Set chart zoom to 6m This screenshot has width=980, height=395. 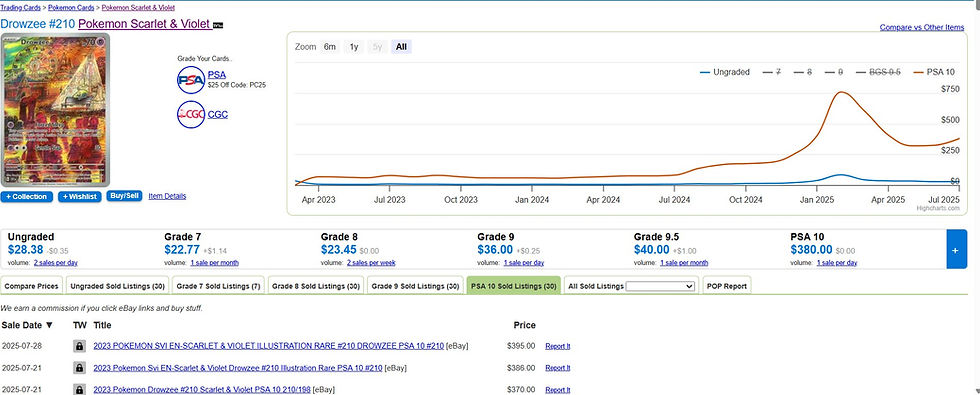pos(330,47)
